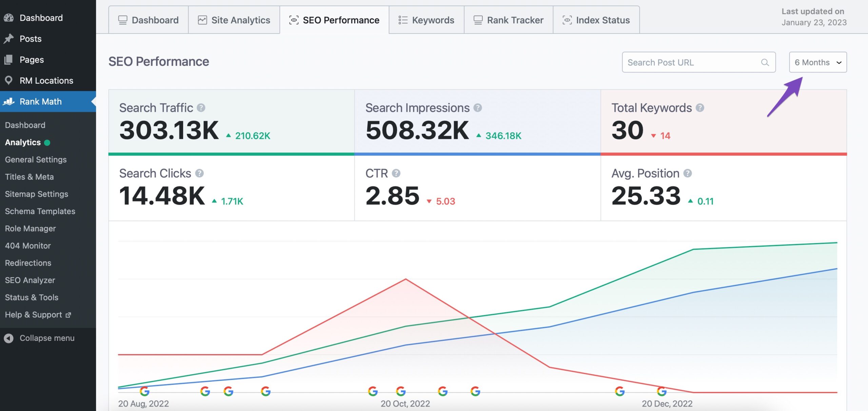This screenshot has width=868, height=411.
Task: Open the General Settings menu item
Action: point(35,160)
